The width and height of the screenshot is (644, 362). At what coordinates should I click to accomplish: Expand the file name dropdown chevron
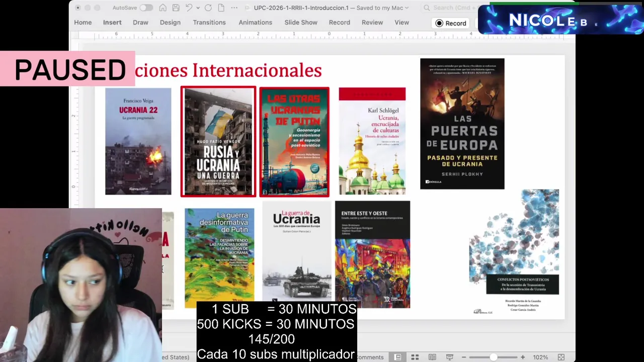407,8
